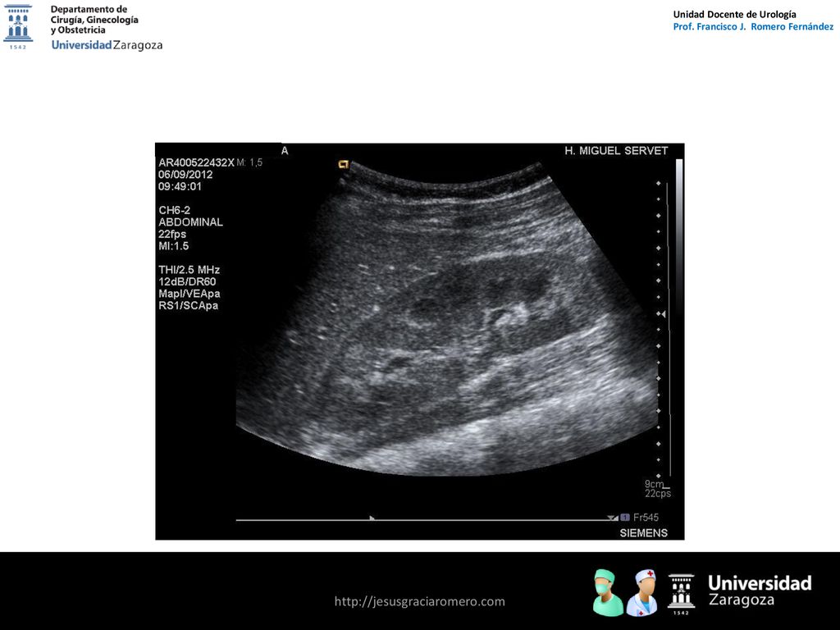Click the RS1/SCApa text
The height and width of the screenshot is (630, 840).
pyautogui.click(x=188, y=306)
